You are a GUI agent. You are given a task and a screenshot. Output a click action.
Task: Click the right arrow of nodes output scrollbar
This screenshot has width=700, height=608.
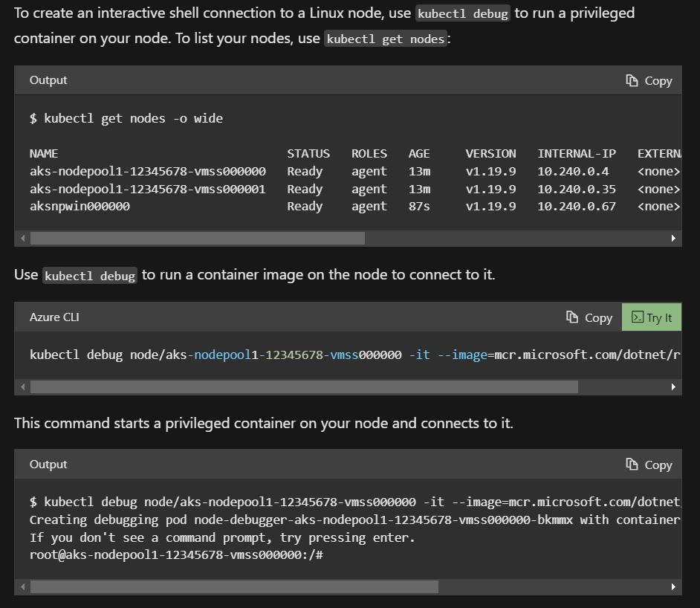tap(673, 239)
